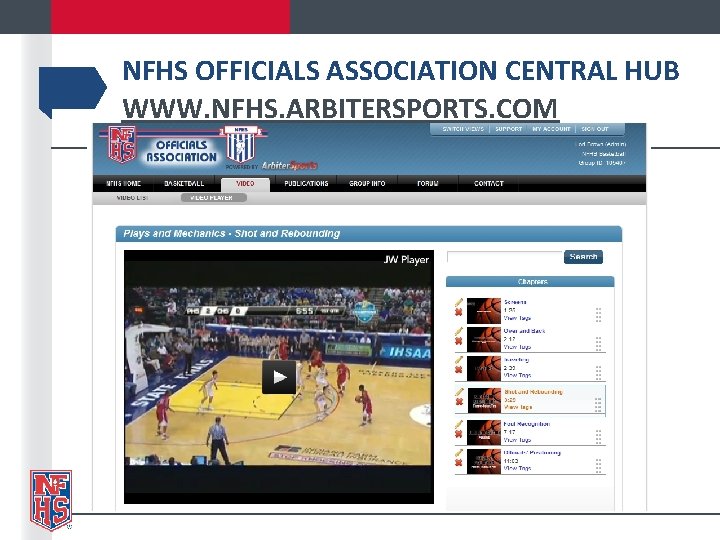The width and height of the screenshot is (720, 540).
Task: Click the Shot and Rebounding chapter drag handle
Action: pos(598,405)
